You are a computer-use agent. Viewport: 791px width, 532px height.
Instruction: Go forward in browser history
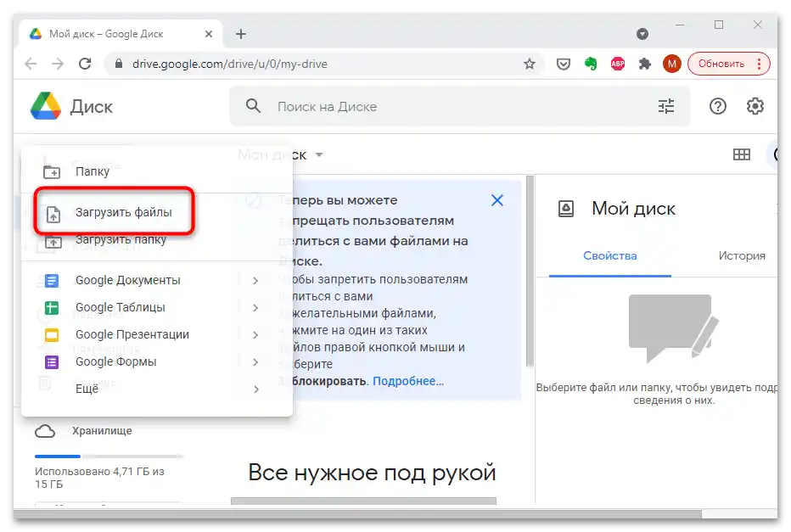coord(58,64)
